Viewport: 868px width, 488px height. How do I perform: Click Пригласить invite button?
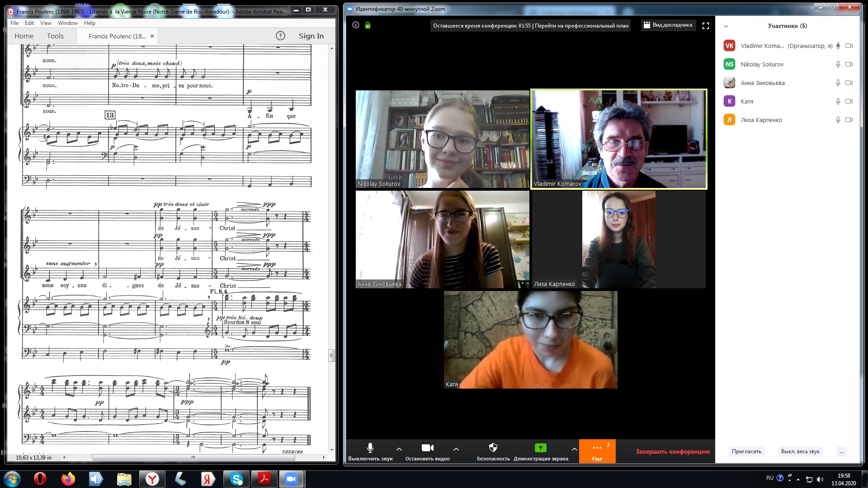pyautogui.click(x=746, y=451)
